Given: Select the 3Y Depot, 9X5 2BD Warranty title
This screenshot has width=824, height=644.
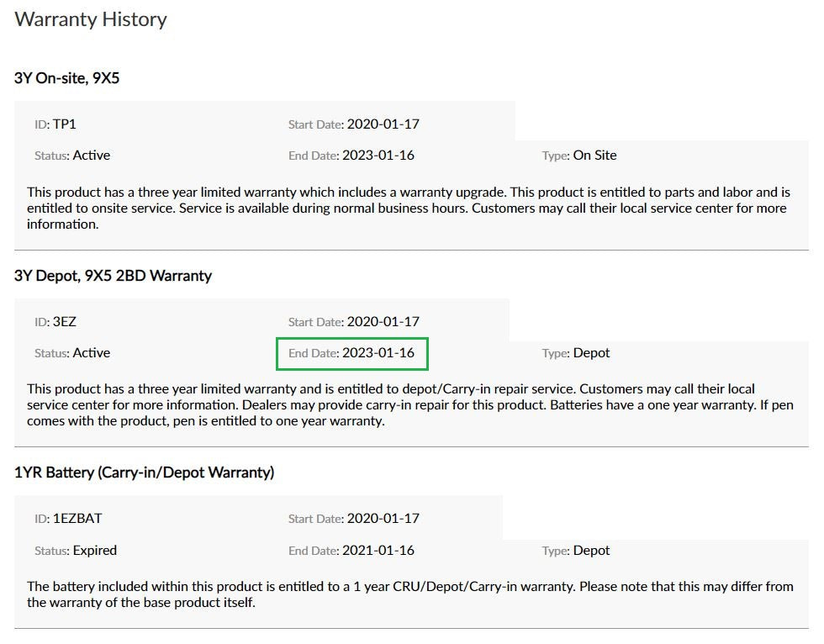Looking at the screenshot, I should [113, 276].
